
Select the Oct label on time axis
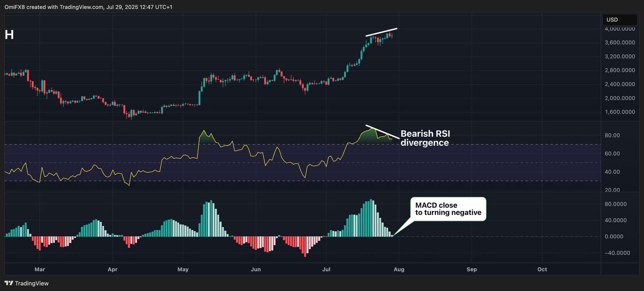point(542,269)
